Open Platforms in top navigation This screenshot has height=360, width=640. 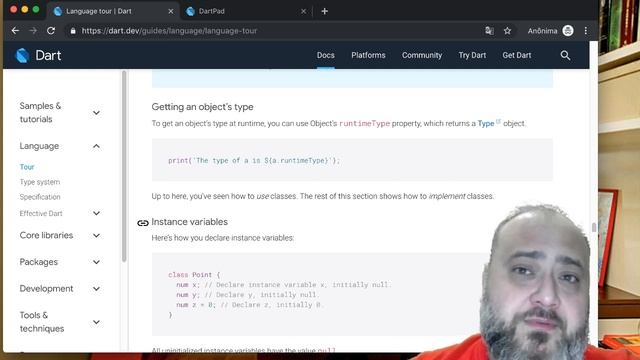(368, 55)
